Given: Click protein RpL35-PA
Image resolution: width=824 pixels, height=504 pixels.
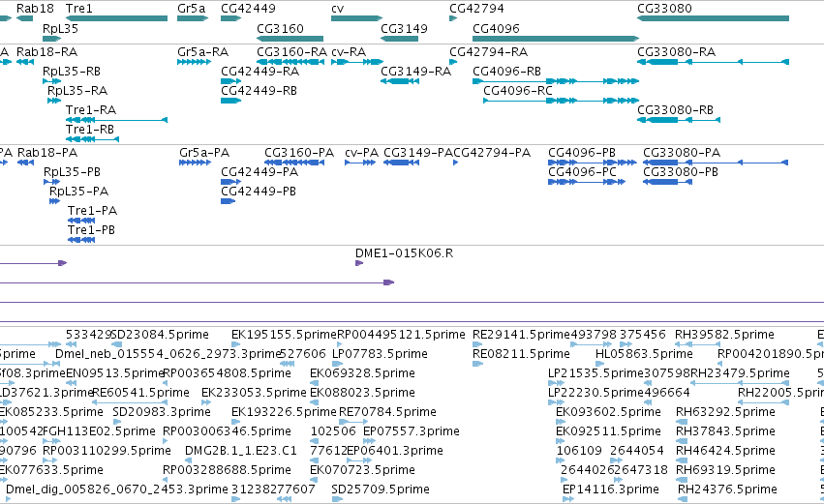Looking at the screenshot, I should [x=54, y=201].
